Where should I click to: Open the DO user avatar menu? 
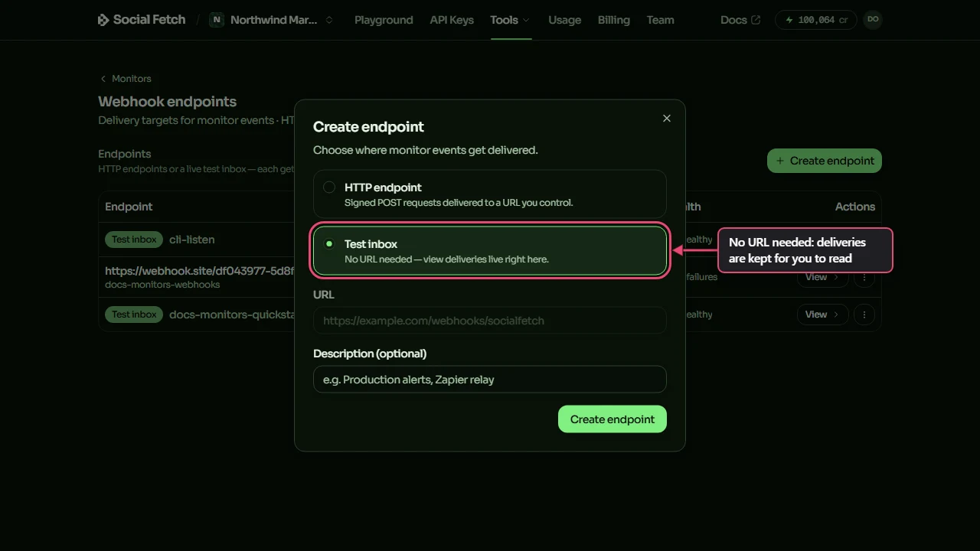[x=873, y=20]
